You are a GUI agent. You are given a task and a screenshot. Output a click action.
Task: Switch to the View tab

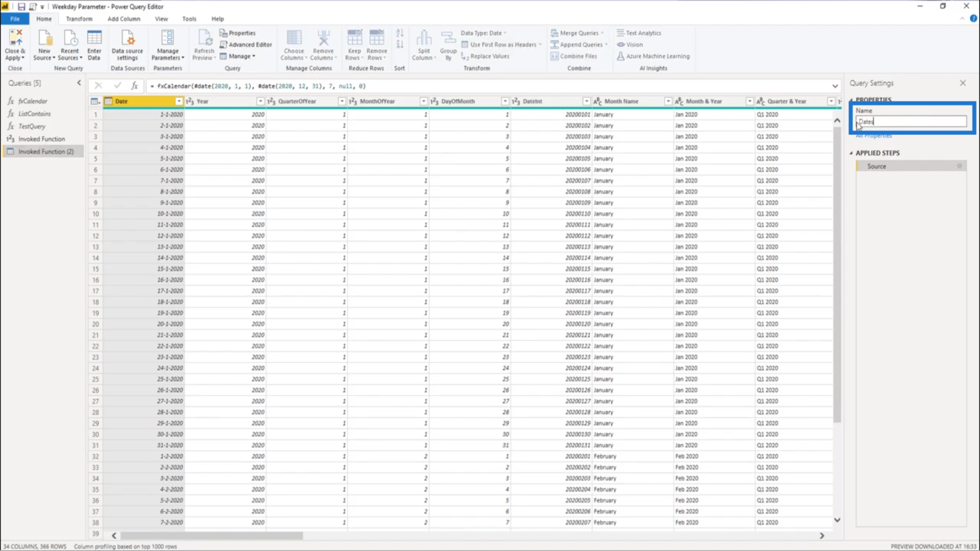pos(161,19)
